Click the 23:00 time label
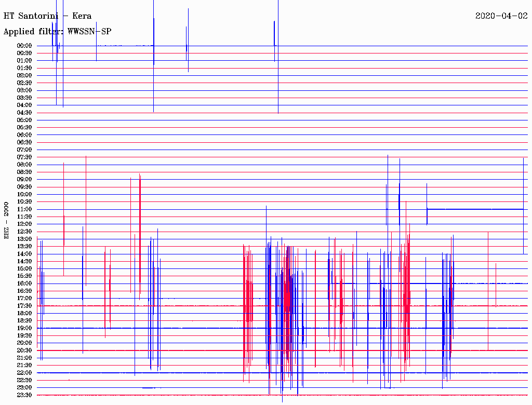 coord(24,388)
